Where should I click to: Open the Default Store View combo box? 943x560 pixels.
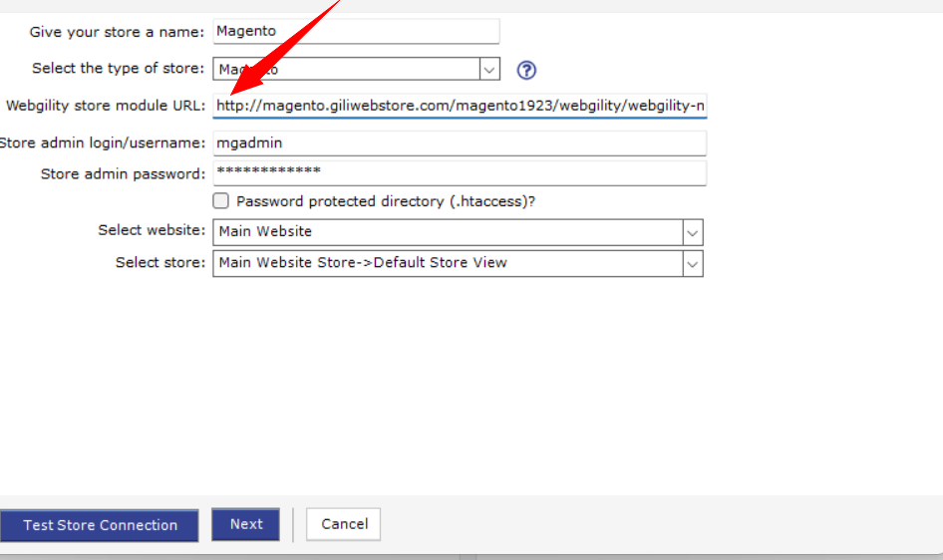click(x=458, y=264)
